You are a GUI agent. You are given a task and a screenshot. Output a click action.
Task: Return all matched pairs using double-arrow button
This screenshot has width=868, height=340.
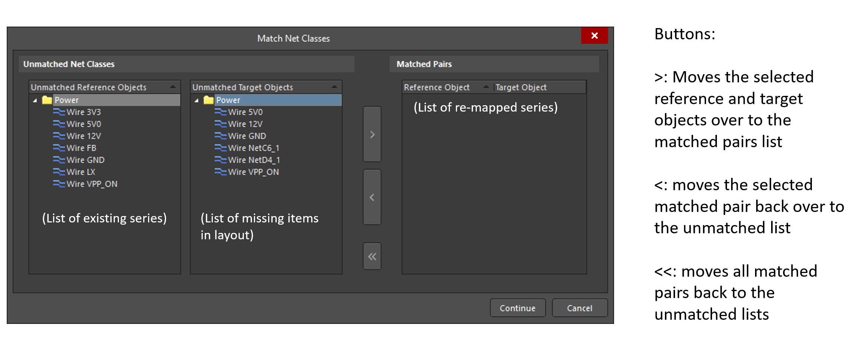tap(372, 256)
